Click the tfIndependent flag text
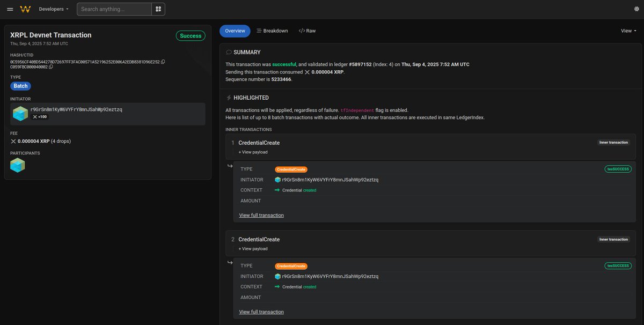The width and height of the screenshot is (644, 325). click(357, 110)
